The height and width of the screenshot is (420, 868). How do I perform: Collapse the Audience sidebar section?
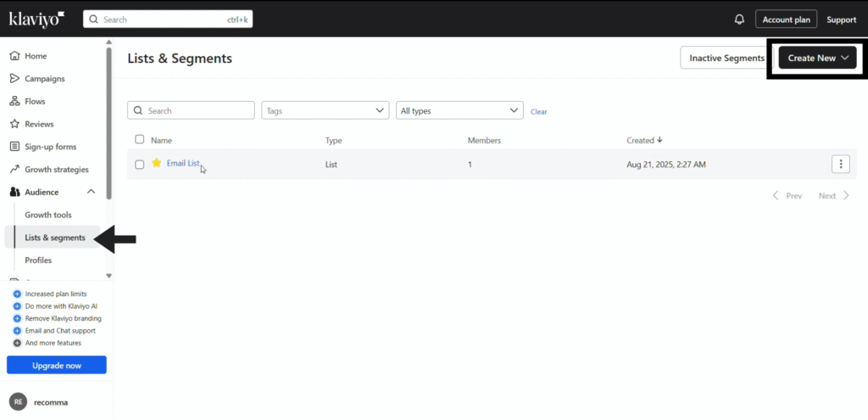(91, 192)
